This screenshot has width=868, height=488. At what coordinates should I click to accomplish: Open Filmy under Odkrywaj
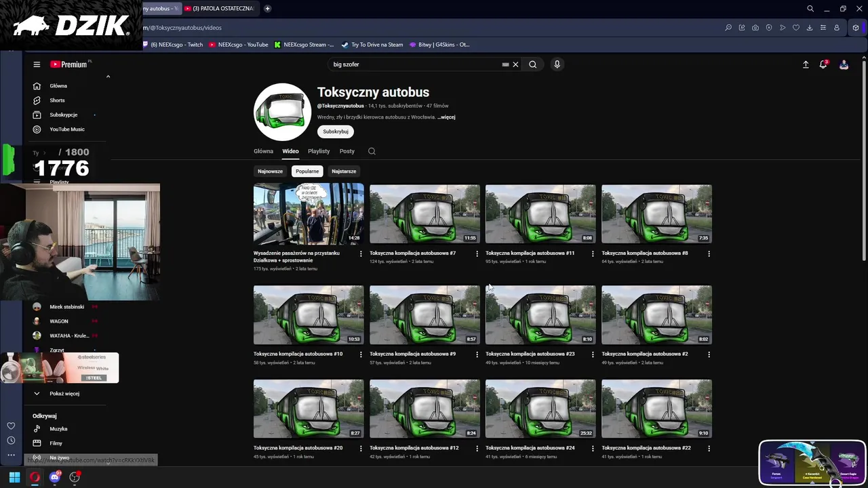pyautogui.click(x=56, y=443)
